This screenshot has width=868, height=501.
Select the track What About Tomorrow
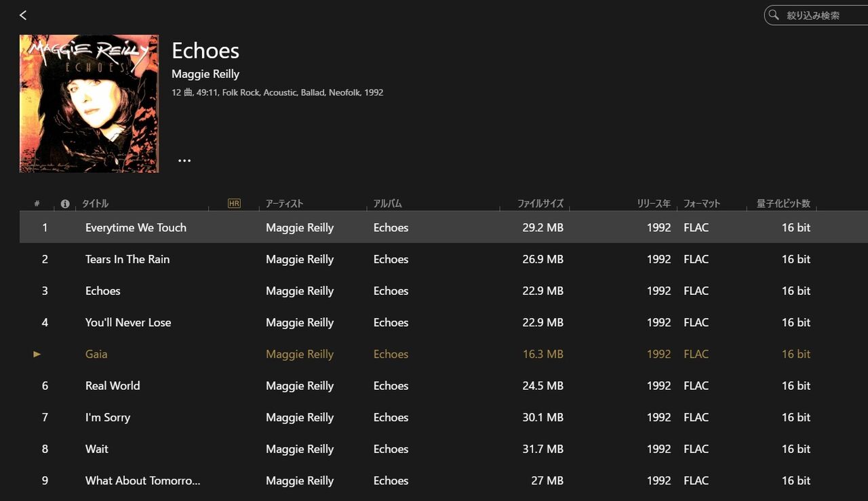[142, 481]
